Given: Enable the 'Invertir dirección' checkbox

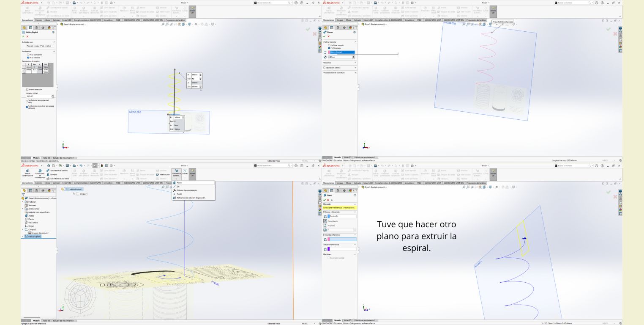Looking at the screenshot, I should coord(27,89).
